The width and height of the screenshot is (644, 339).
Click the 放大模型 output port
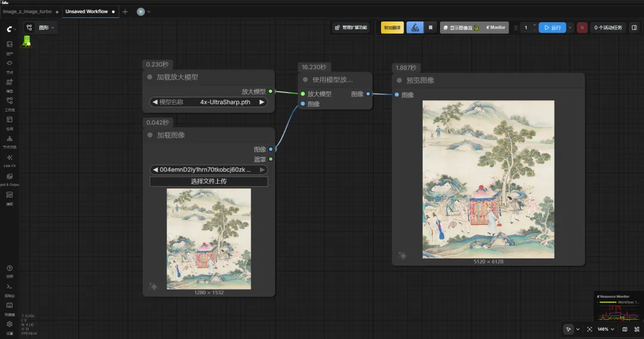271,91
